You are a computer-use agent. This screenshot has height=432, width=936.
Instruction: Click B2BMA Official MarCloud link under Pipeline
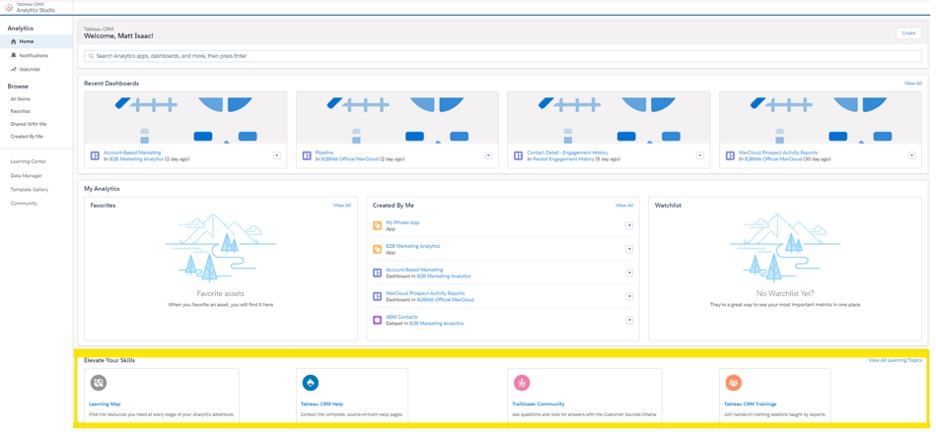click(x=352, y=159)
